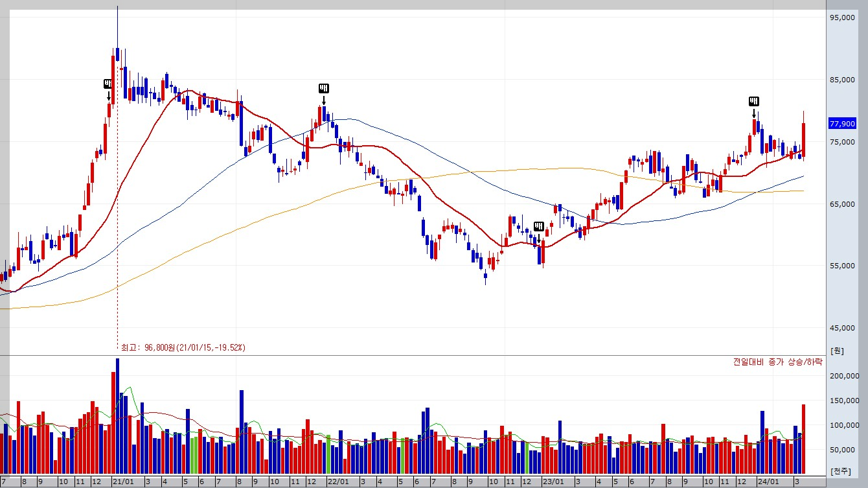This screenshot has width=868, height=488.
Task: Click the 23/01 date on the time axis
Action: [553, 482]
